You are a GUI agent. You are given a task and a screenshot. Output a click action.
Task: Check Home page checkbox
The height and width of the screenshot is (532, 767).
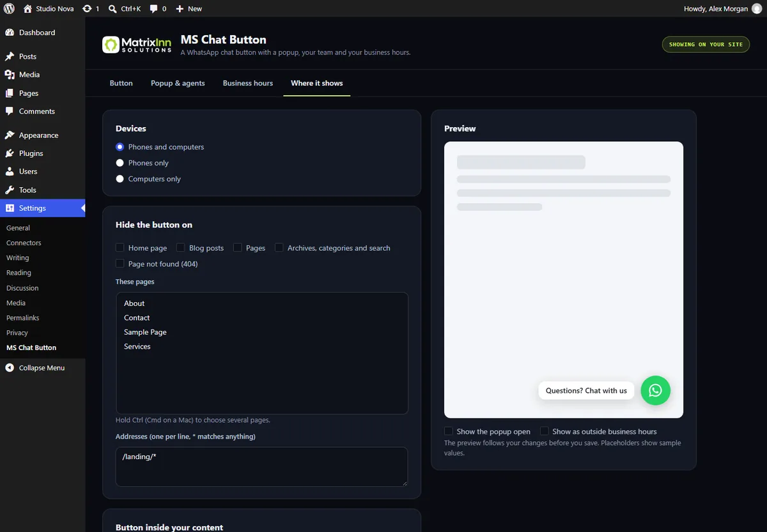[120, 248]
